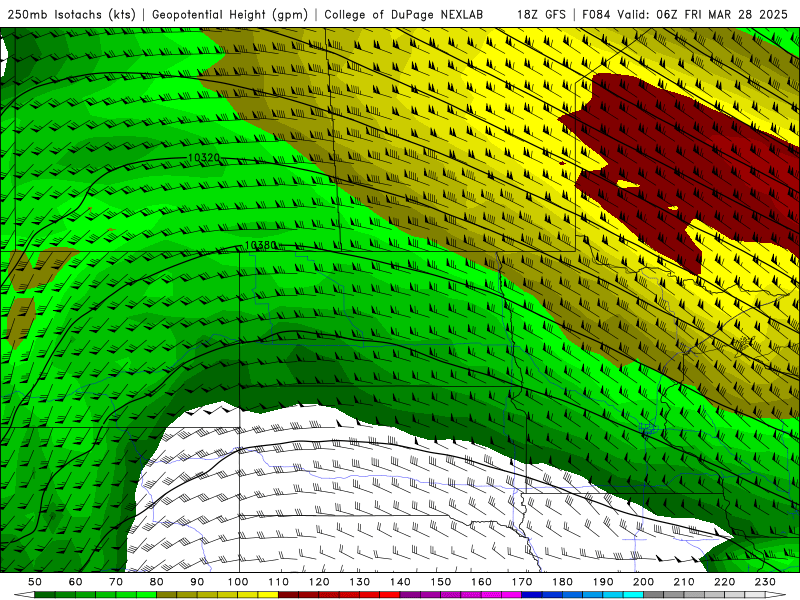Click the 200 value on color scale
800x600 pixels.
coord(643,582)
